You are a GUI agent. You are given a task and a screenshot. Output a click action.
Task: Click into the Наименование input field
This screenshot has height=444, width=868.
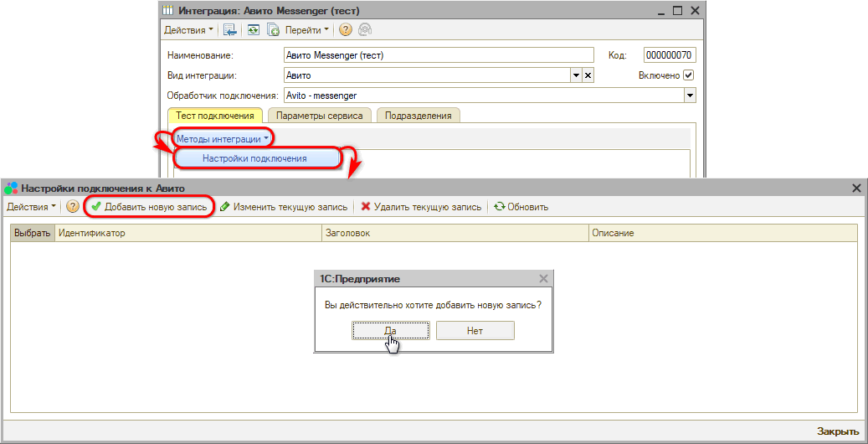438,55
